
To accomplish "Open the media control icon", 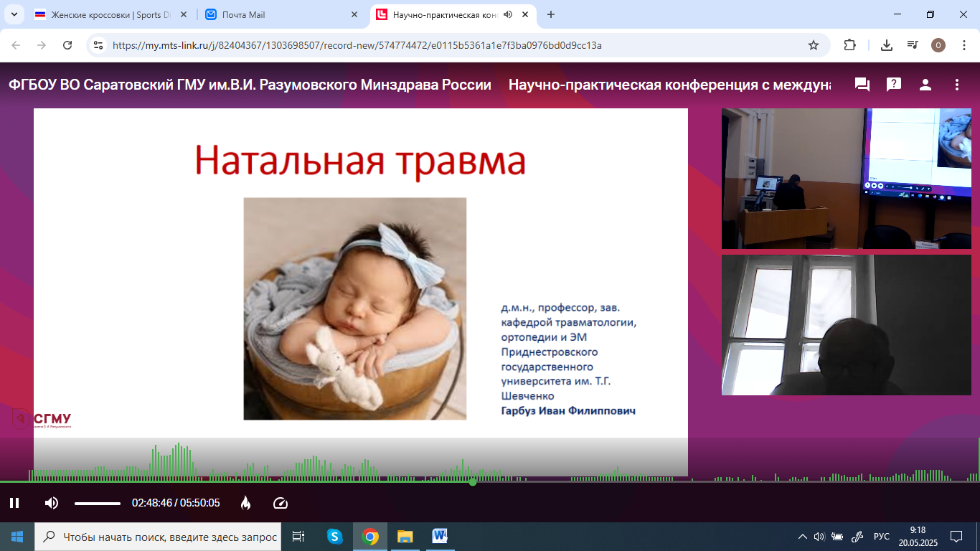I will [x=913, y=45].
